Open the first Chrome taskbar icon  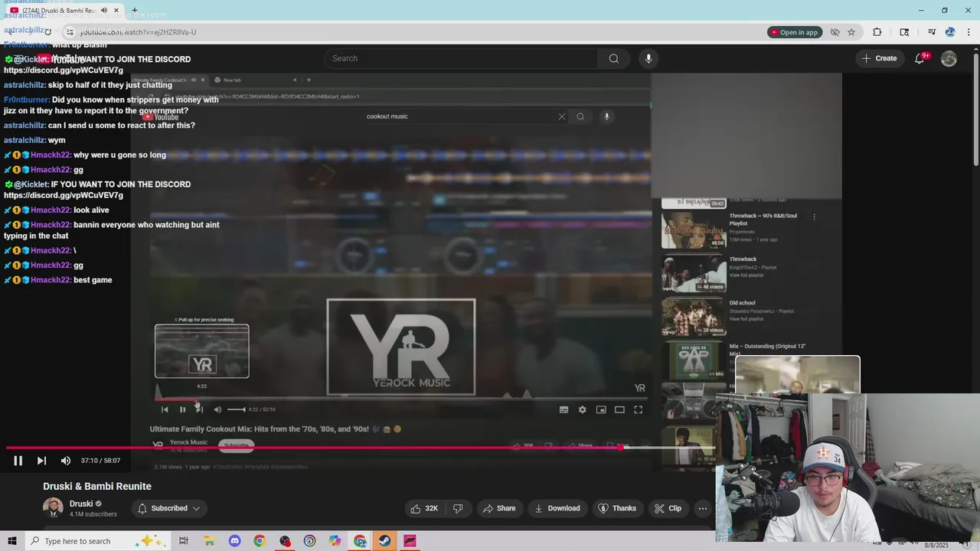tap(260, 541)
